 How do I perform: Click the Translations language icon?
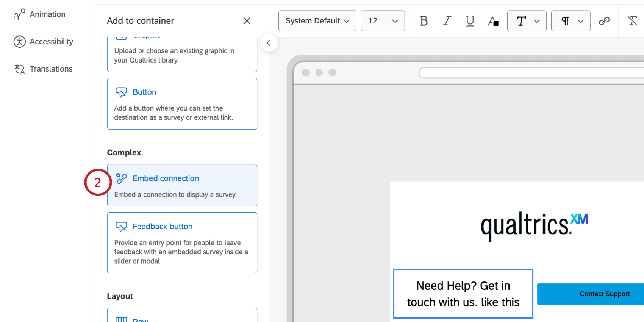coord(19,69)
